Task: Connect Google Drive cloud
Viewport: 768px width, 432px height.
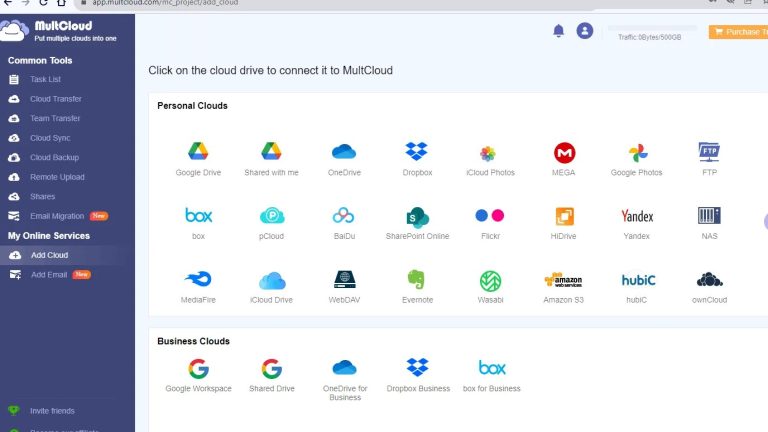Action: (x=198, y=159)
